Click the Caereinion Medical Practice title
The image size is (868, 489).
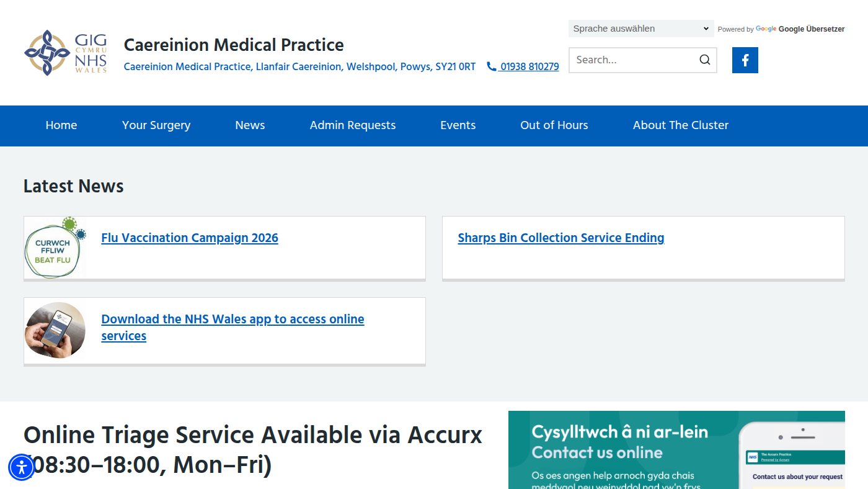click(234, 45)
